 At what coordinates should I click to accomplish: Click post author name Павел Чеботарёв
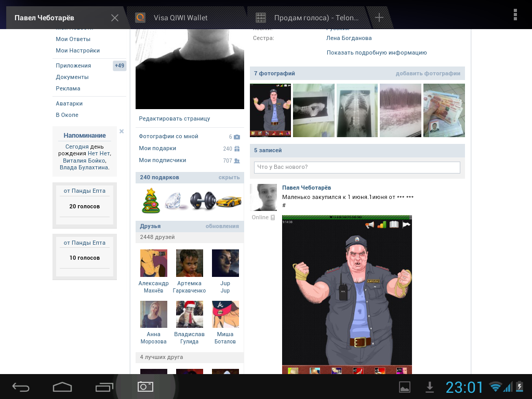pyautogui.click(x=307, y=188)
